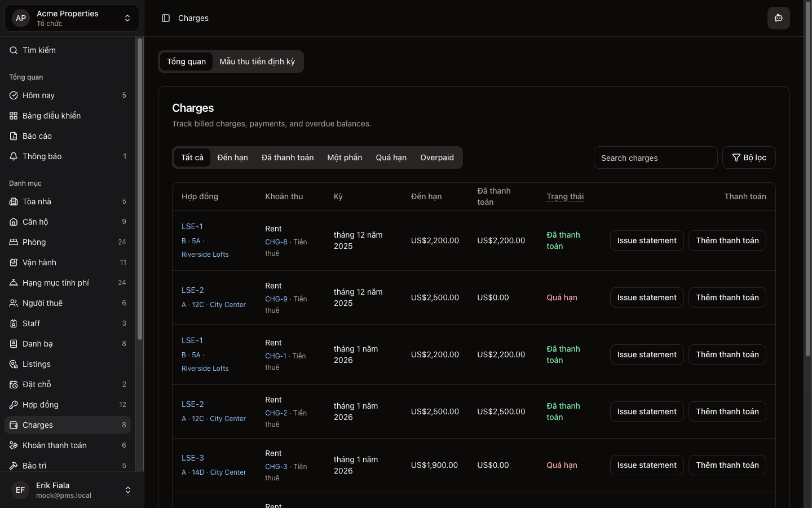The image size is (812, 508).
Task: Select the Người thuê users icon
Action: coord(14,303)
